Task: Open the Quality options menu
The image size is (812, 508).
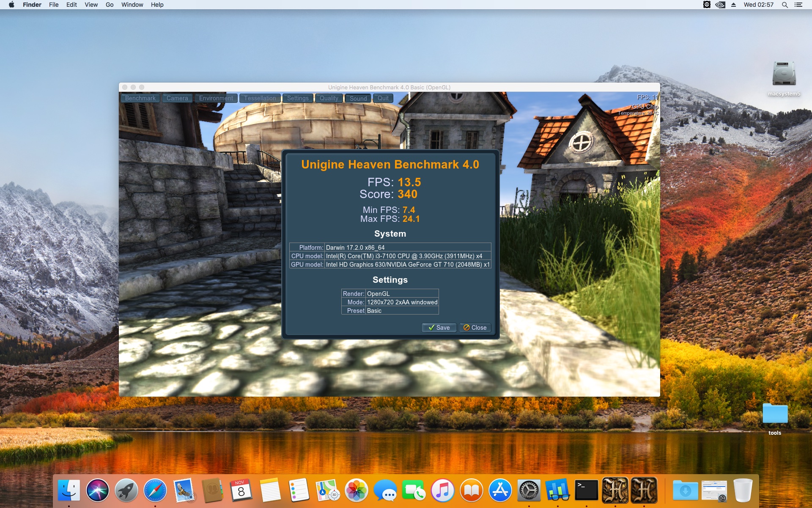Action: coord(329,98)
